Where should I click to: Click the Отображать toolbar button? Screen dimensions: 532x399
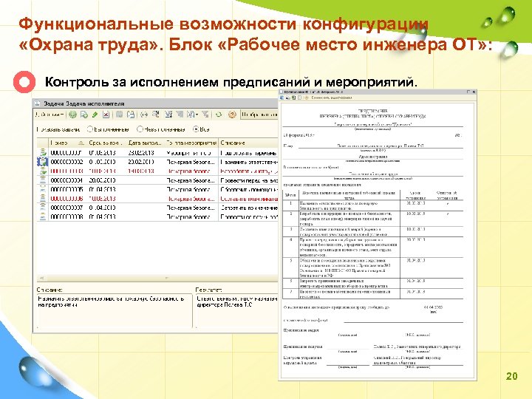click(x=259, y=115)
